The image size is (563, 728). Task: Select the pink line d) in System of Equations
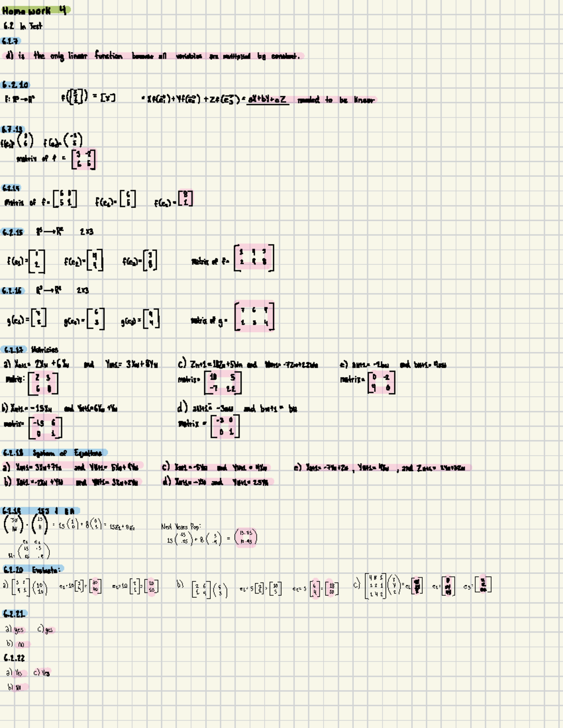(x=217, y=481)
